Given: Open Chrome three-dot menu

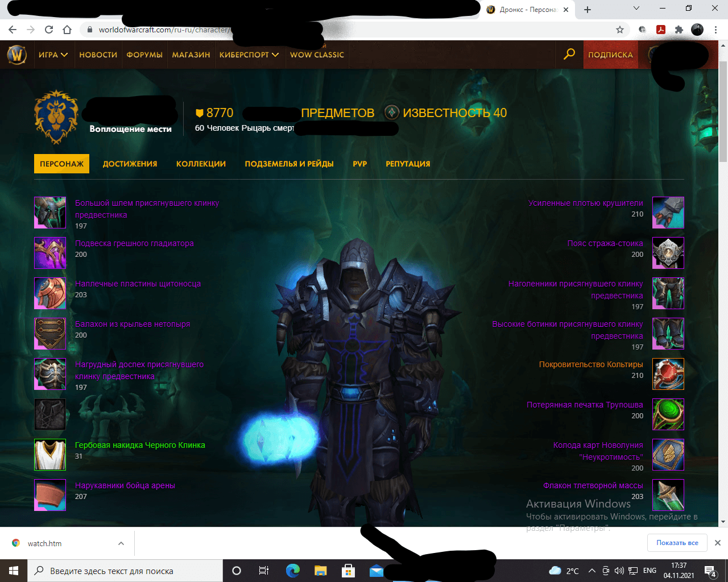Looking at the screenshot, I should coord(715,30).
